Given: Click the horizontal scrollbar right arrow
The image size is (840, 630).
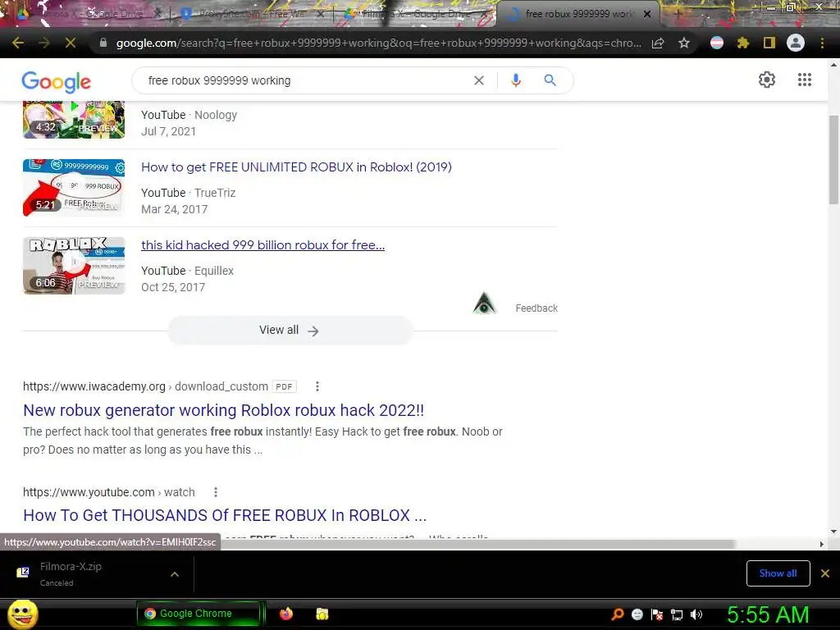Looking at the screenshot, I should point(822,545).
